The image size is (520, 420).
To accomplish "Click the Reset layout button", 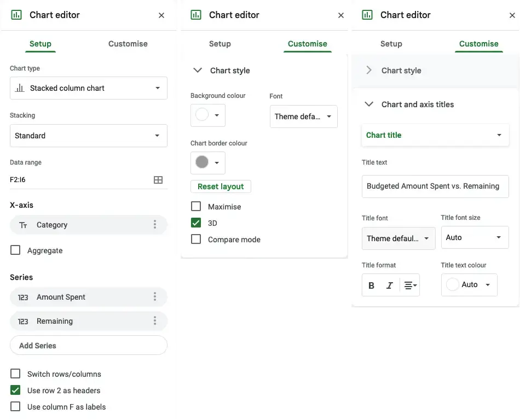I will [221, 186].
